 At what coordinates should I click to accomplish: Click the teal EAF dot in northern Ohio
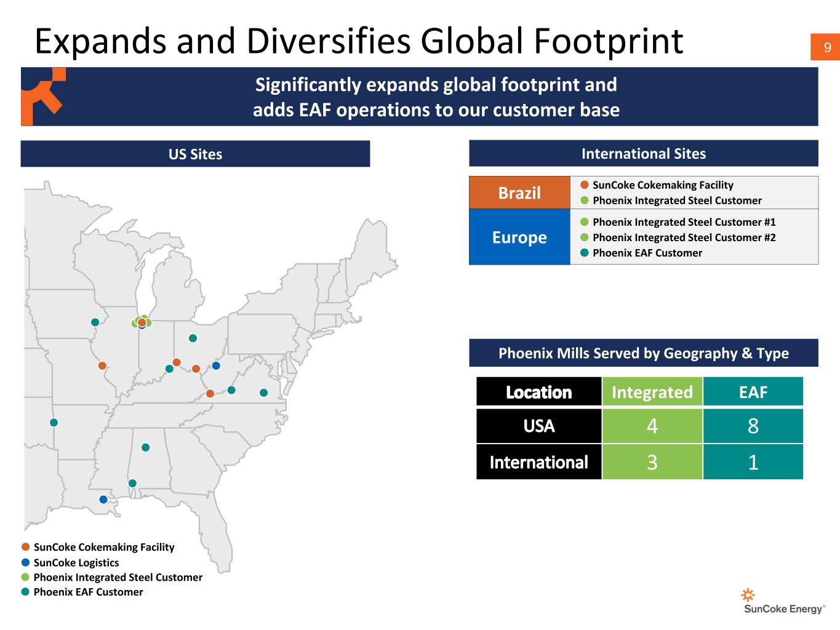(193, 338)
